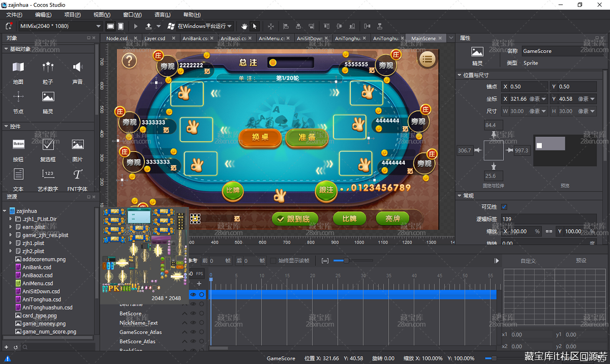Switch to portrait orientation icon
This screenshot has width=610, height=364.
[x=121, y=26]
